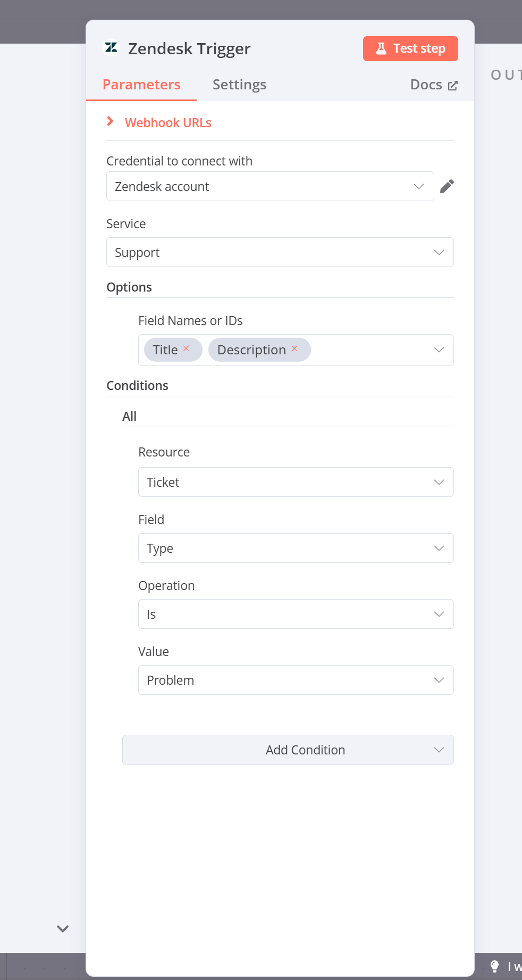This screenshot has width=522, height=980.
Task: Click the Zendesk Trigger node title
Action: [189, 48]
